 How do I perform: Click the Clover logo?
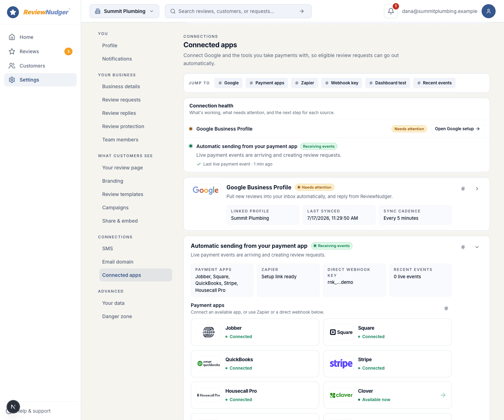click(341, 395)
